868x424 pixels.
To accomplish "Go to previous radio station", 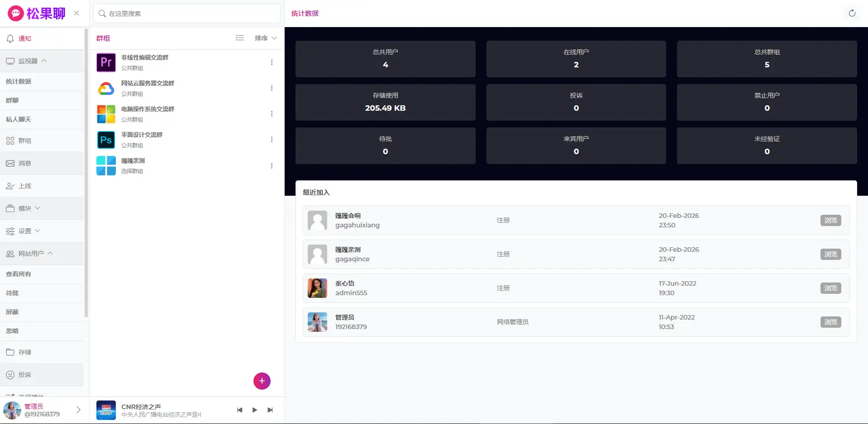I will point(239,410).
